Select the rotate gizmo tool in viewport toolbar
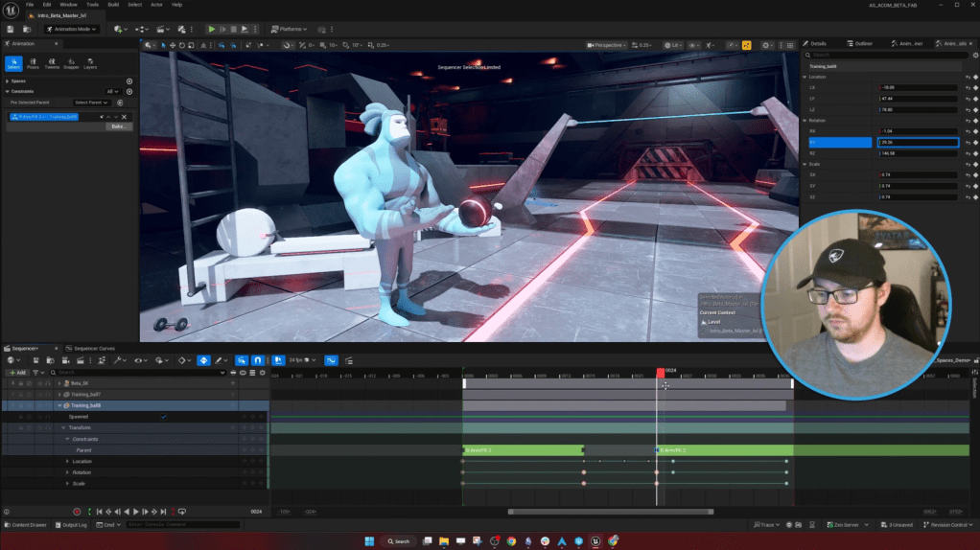Image resolution: width=980 pixels, height=550 pixels. [183, 45]
